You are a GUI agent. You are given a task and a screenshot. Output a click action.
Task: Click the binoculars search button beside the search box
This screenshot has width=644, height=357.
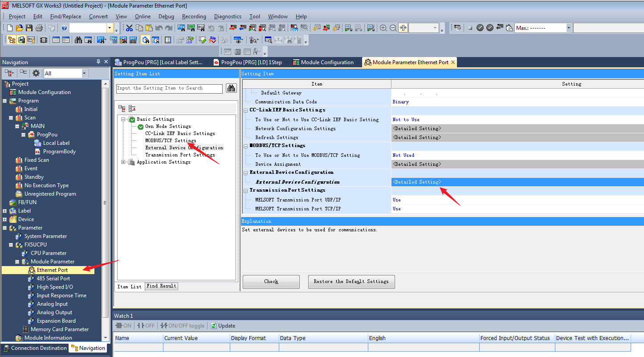pos(231,88)
